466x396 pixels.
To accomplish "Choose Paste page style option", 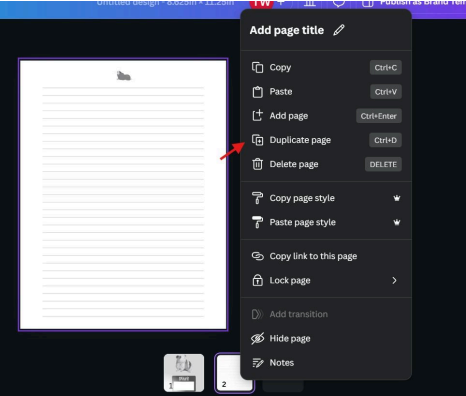I will (326, 222).
